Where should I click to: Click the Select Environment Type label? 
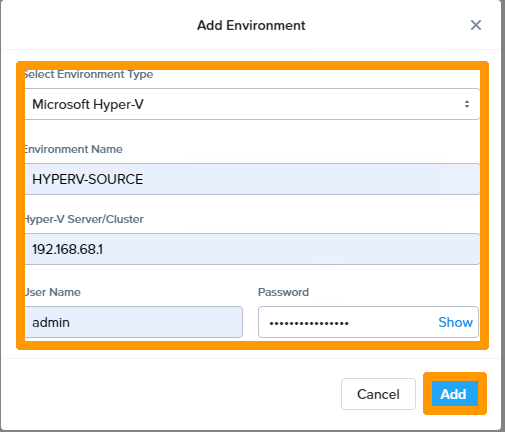pyautogui.click(x=88, y=74)
